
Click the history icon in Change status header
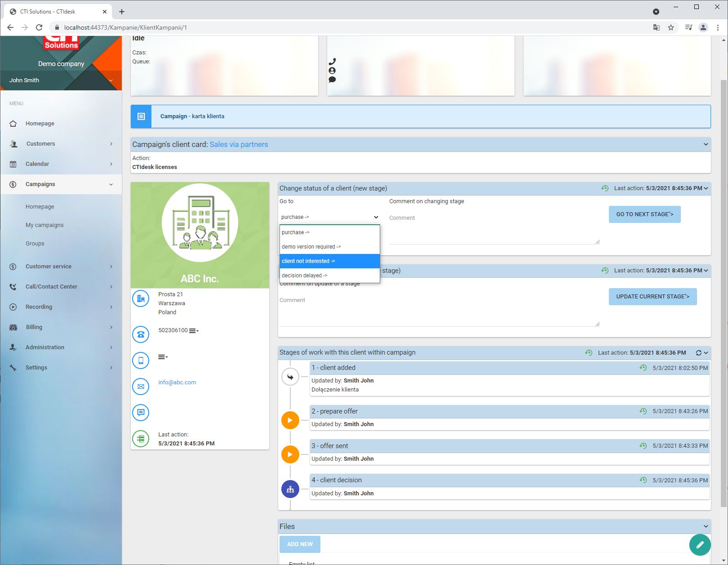pyautogui.click(x=605, y=188)
